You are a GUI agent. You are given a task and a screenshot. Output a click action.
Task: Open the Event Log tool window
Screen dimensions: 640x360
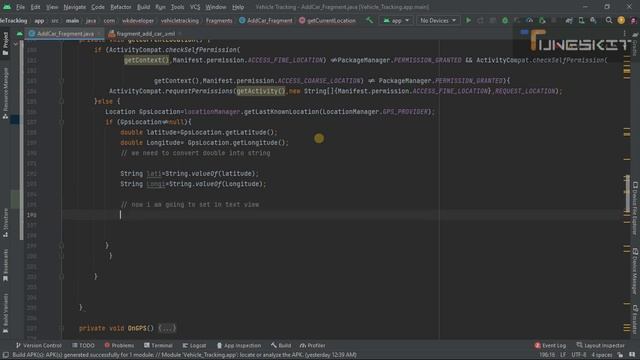click(550, 345)
